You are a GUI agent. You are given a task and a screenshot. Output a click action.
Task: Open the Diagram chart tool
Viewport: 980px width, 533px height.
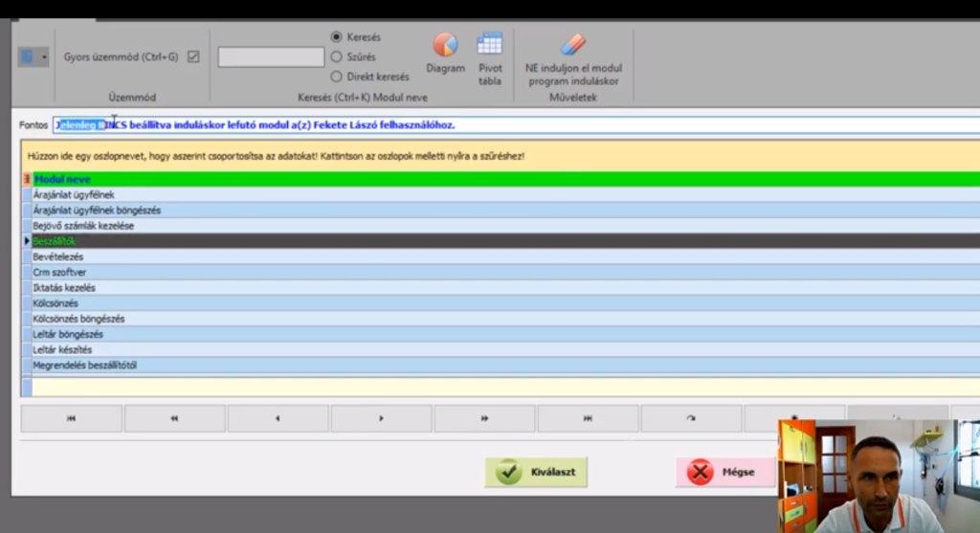coord(445,45)
